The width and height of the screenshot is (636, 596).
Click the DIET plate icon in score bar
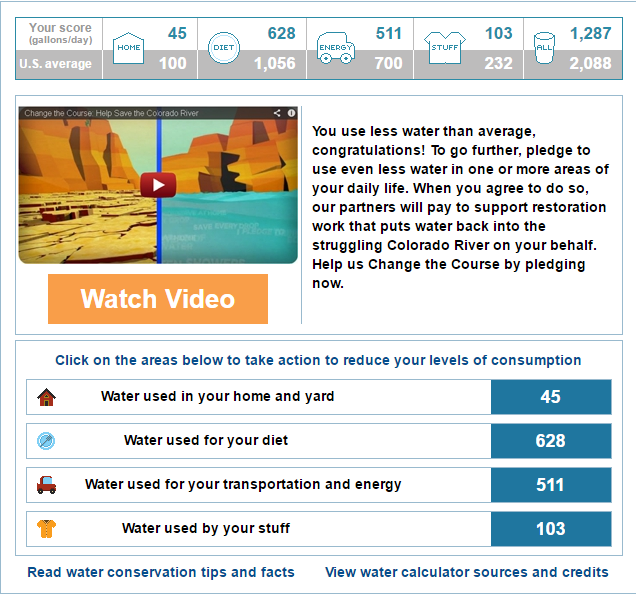coord(223,48)
